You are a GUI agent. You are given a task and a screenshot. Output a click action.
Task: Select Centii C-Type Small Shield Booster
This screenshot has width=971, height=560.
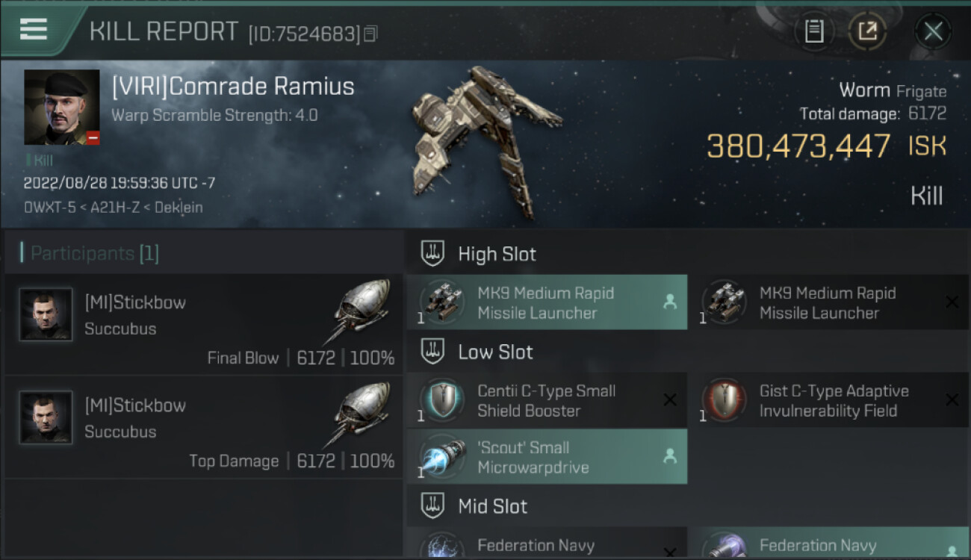547,400
